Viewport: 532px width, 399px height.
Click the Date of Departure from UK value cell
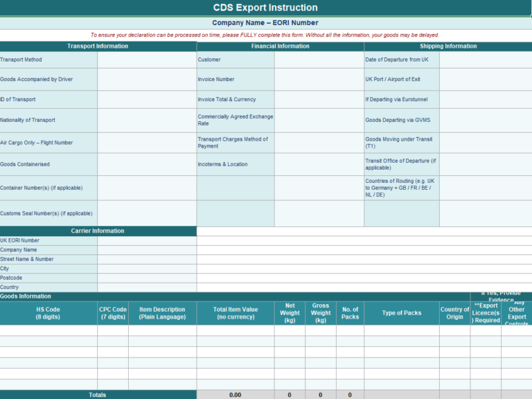click(486, 60)
